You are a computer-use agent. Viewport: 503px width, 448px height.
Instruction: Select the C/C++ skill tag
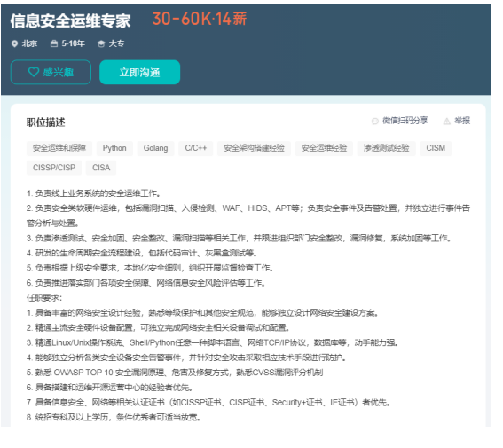click(x=196, y=148)
